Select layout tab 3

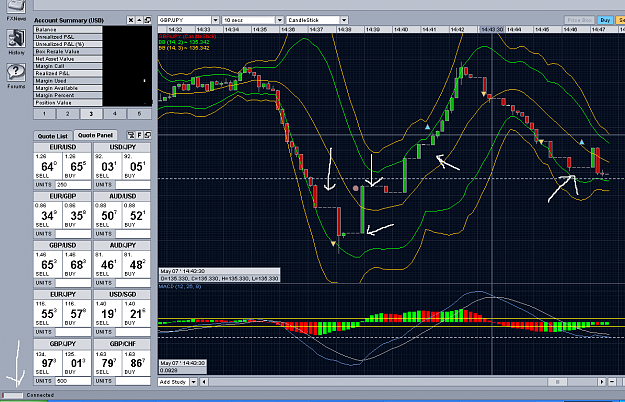click(91, 114)
